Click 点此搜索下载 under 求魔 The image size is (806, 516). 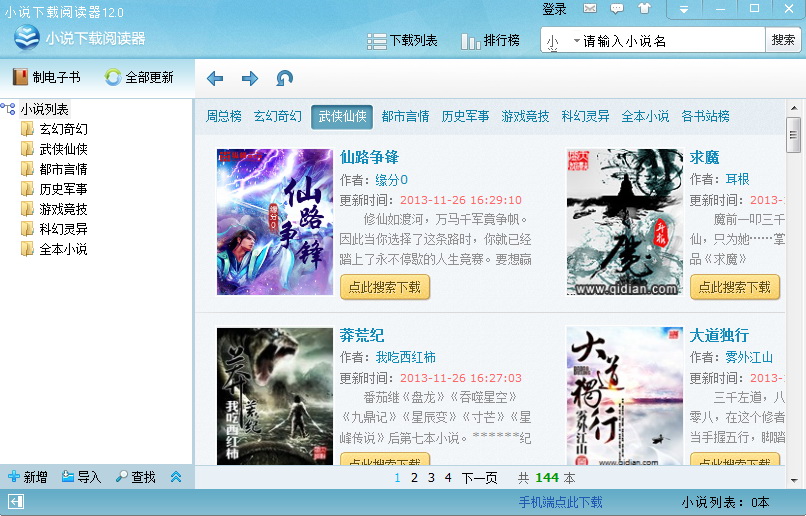(735, 287)
